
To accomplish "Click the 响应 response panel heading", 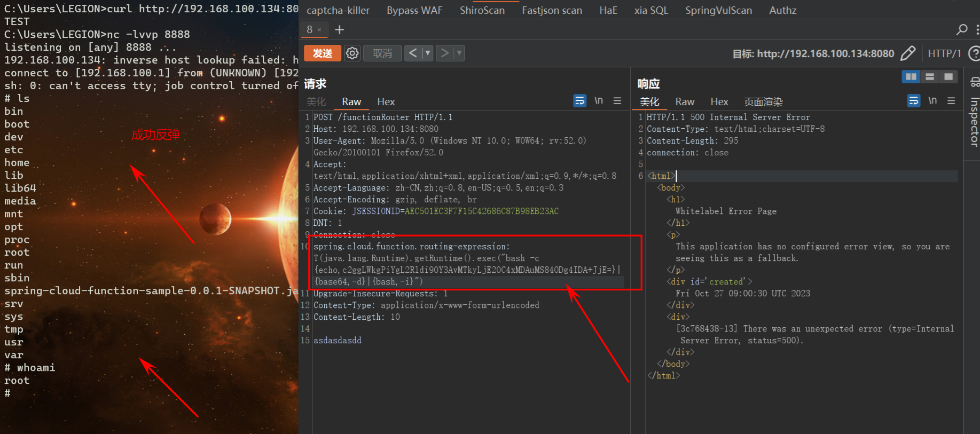I will click(649, 84).
